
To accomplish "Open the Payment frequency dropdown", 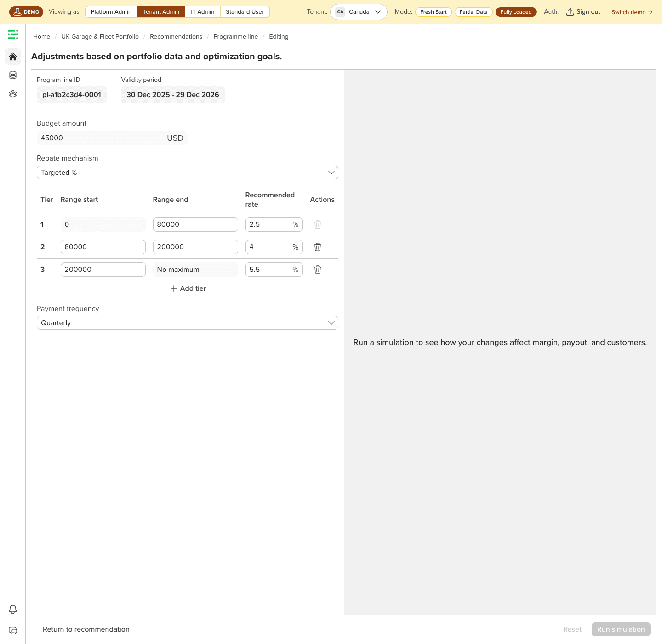I will coord(188,323).
